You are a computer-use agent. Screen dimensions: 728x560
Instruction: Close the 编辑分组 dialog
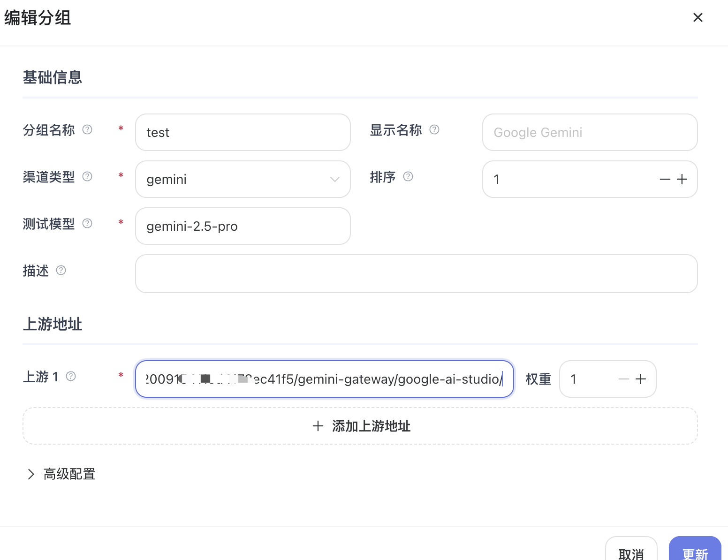[698, 17]
